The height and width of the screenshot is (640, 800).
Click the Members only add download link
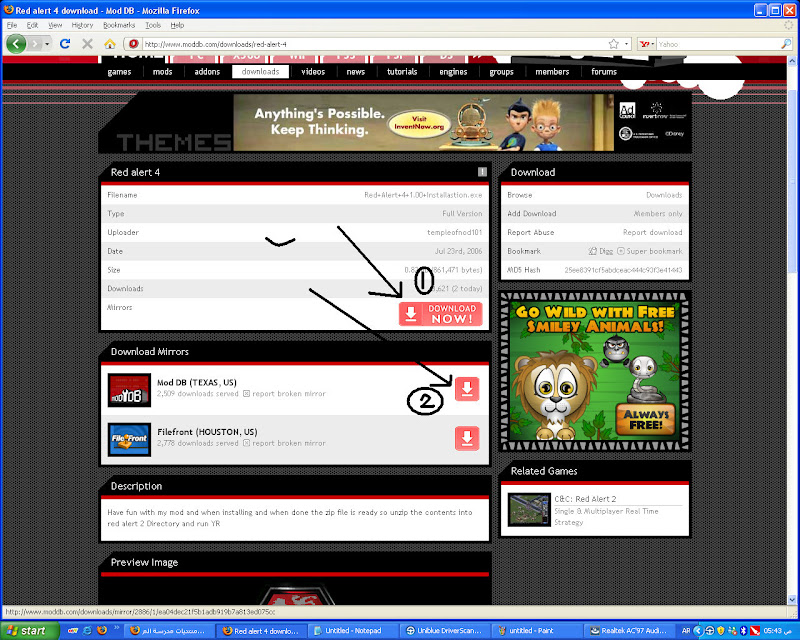pos(658,214)
